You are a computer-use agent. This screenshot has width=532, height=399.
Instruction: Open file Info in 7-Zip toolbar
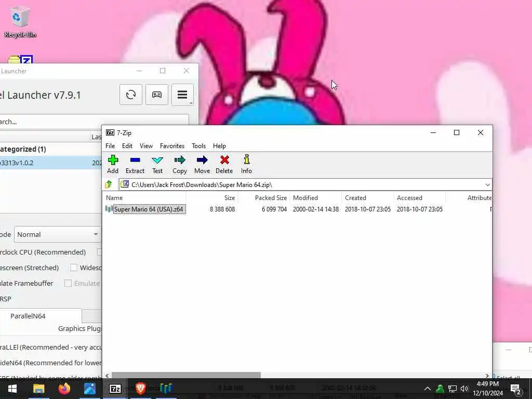coord(247,165)
